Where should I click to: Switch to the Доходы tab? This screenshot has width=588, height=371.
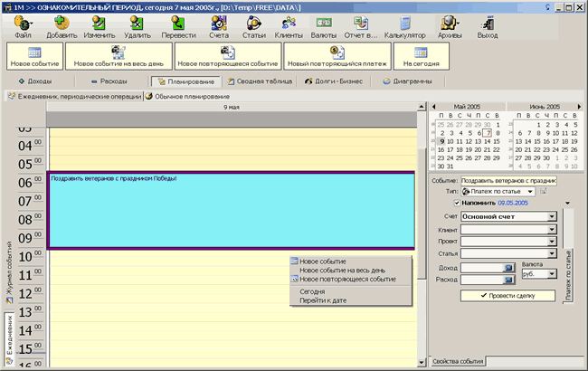[x=35, y=81]
